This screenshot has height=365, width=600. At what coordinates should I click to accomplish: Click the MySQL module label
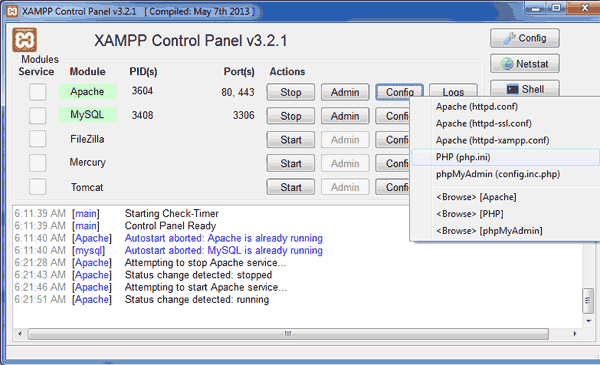[x=87, y=115]
